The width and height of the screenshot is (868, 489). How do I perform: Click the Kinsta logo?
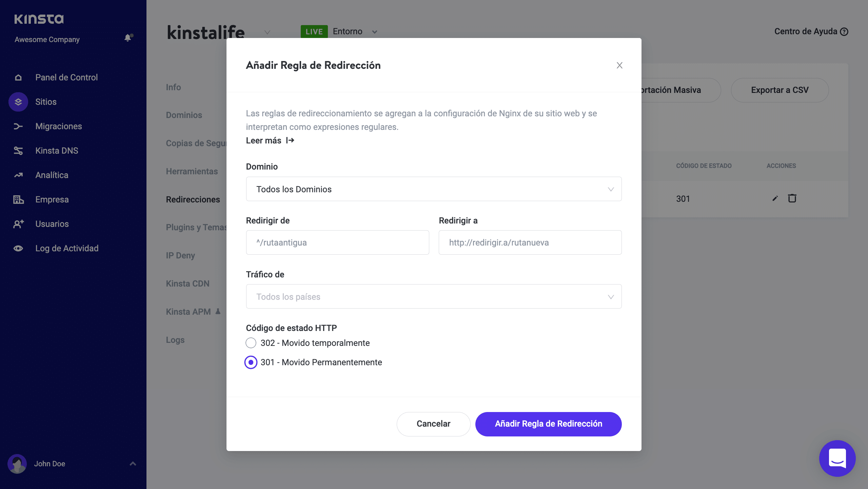(x=39, y=19)
